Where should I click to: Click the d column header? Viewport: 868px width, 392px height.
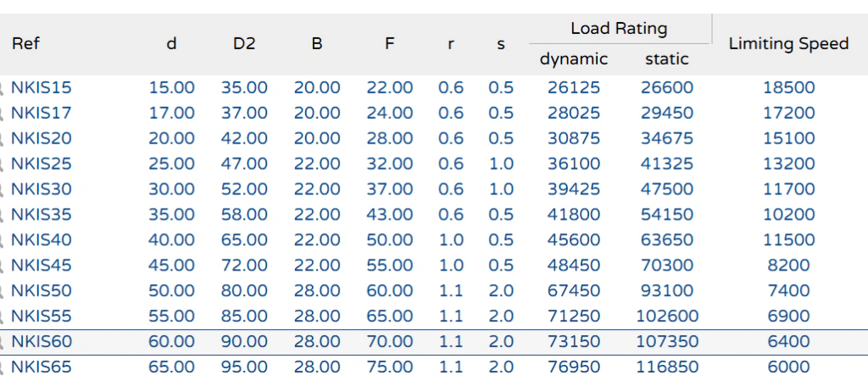[171, 43]
